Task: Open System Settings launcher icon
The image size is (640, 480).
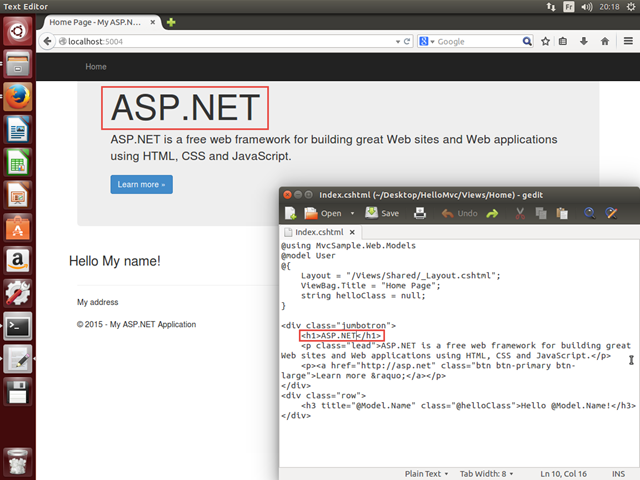Action: coord(18,293)
